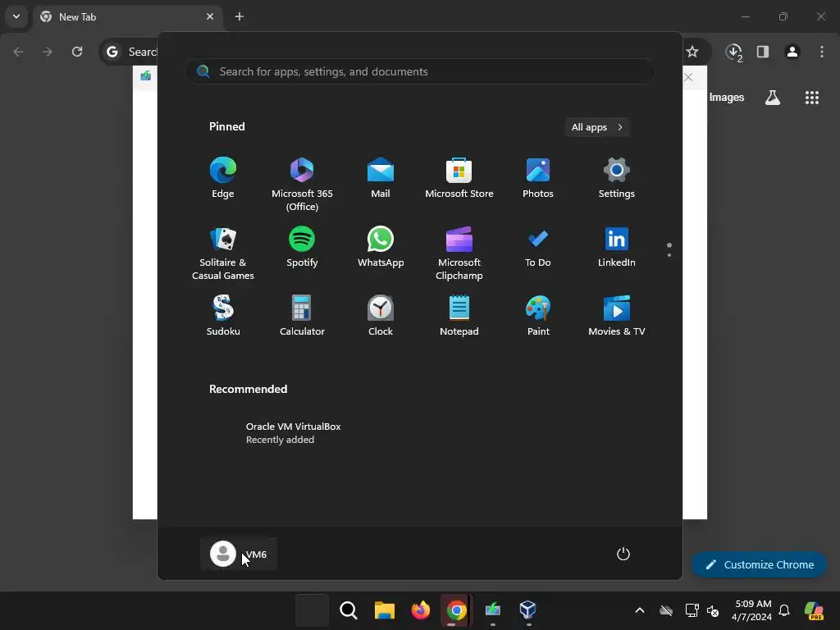Viewport: 840px width, 630px height.
Task: Open Spotify from pinned apps
Action: (x=302, y=247)
